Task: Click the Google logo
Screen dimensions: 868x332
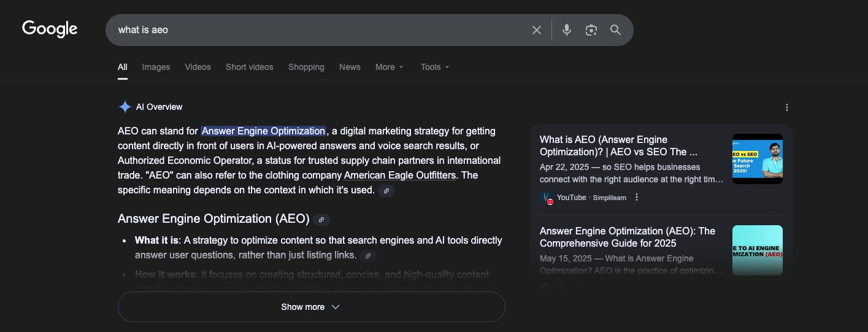Action: [50, 29]
